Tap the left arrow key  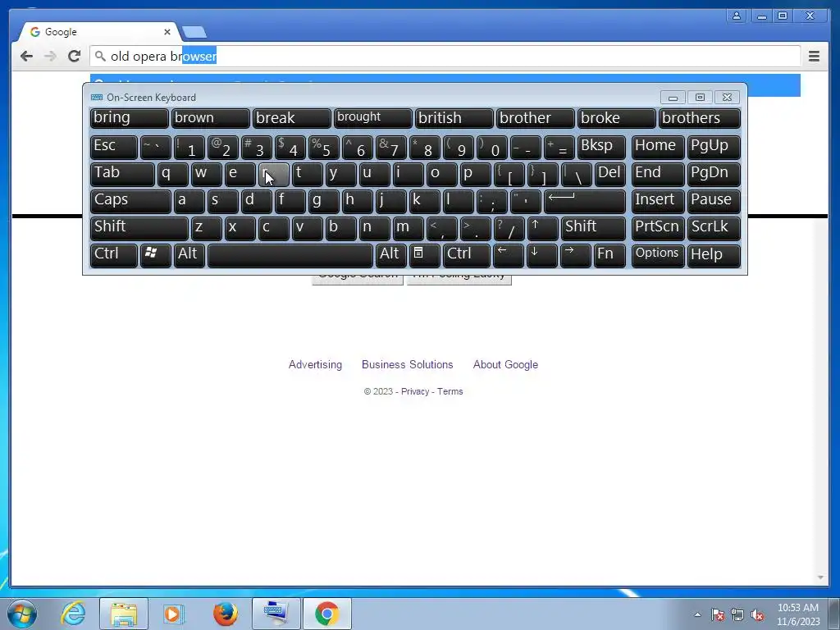coord(509,256)
